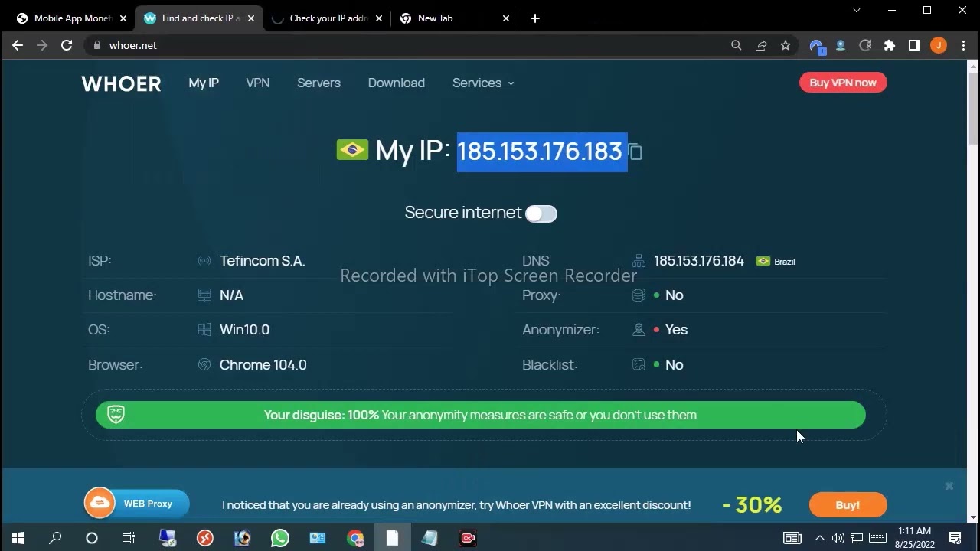Open the Servers nav item
980x551 pixels.
coord(318,83)
